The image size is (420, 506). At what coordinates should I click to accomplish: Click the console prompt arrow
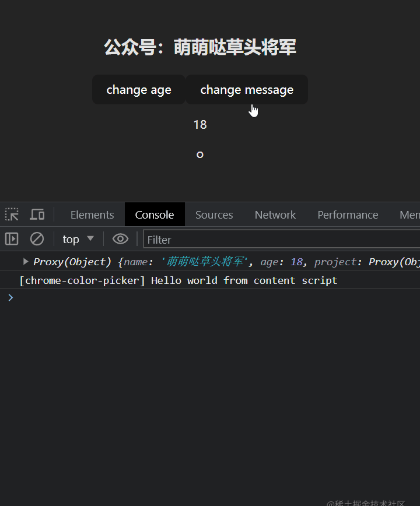click(10, 297)
